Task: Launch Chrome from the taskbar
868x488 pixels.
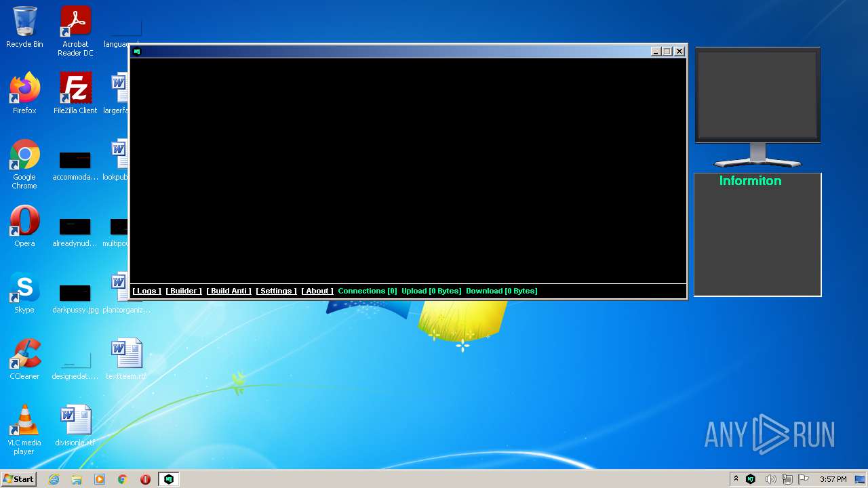Action: 123,479
